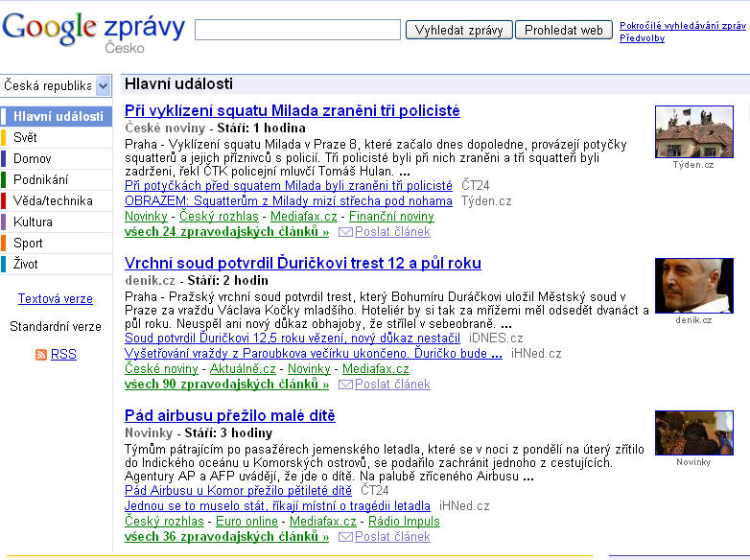Open Pokročilé vyhledávání zpráv link
Image resolution: width=750 pixels, height=560 pixels.
(x=683, y=26)
